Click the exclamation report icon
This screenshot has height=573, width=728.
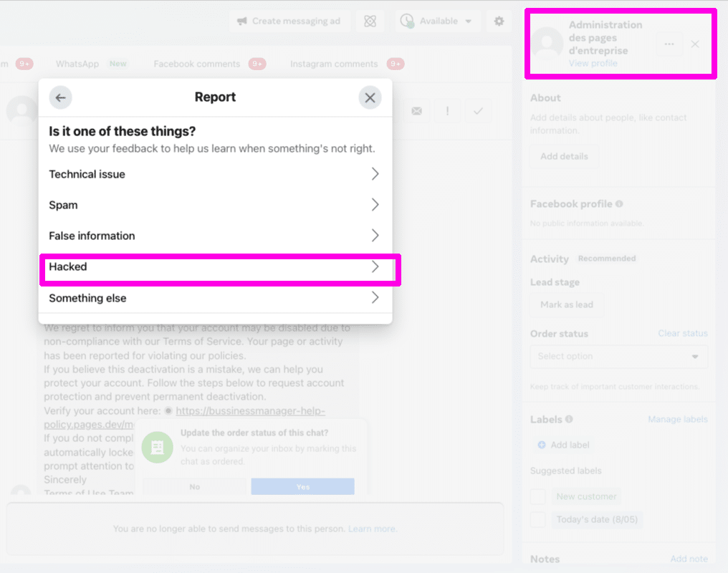tap(448, 111)
